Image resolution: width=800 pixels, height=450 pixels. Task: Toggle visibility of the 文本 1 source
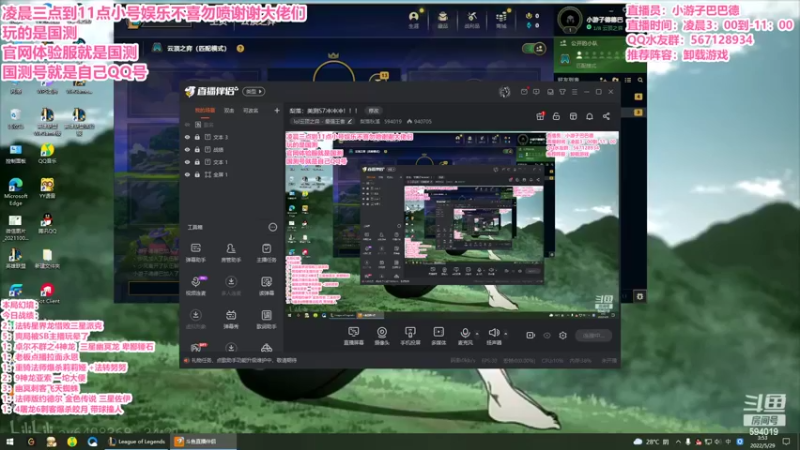tap(187, 162)
